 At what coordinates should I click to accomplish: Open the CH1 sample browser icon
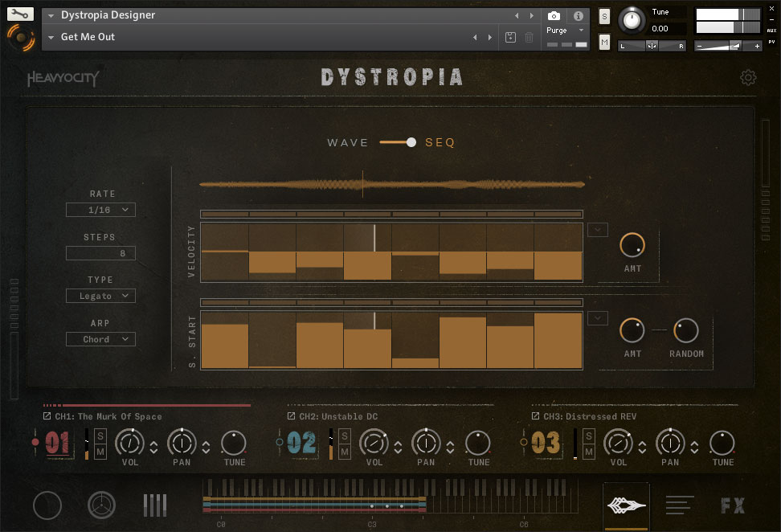(47, 416)
